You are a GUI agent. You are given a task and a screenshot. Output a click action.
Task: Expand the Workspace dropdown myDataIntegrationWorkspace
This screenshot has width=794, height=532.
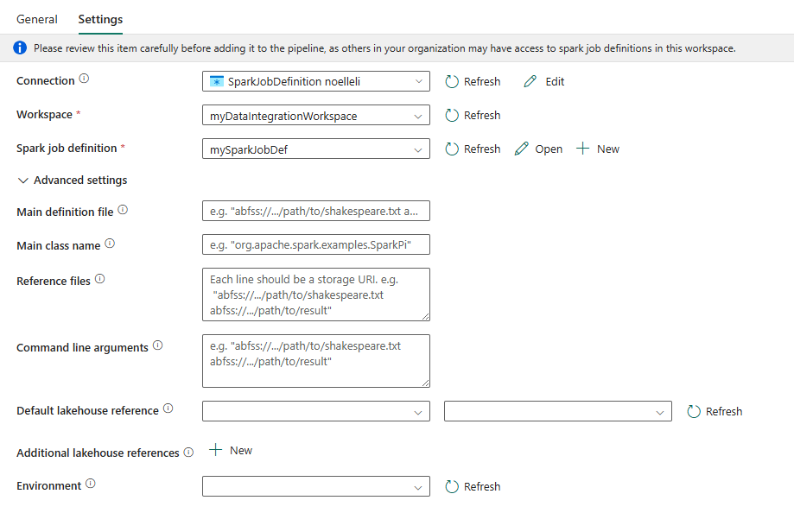[x=316, y=116]
